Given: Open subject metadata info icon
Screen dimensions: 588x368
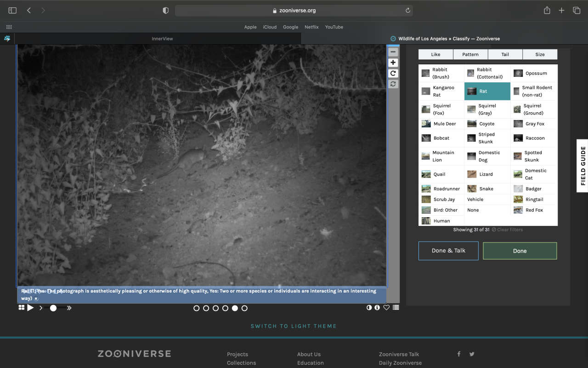Looking at the screenshot, I should [377, 308].
